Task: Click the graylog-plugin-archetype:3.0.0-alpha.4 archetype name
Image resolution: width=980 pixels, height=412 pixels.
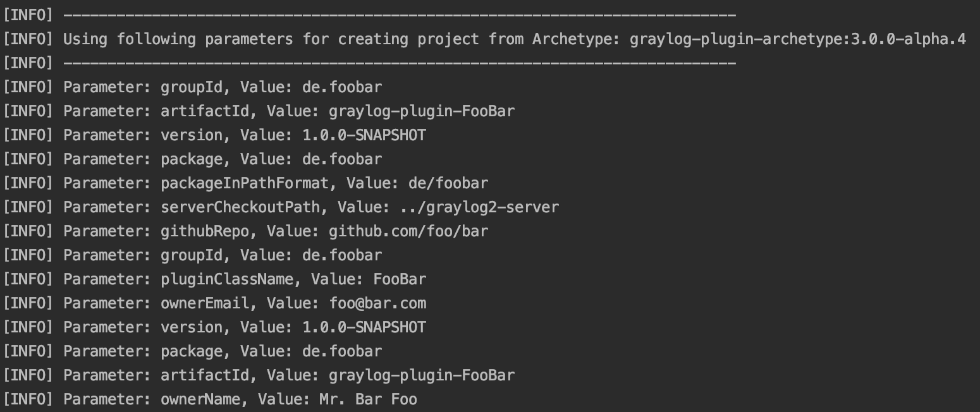Action: coord(797,39)
